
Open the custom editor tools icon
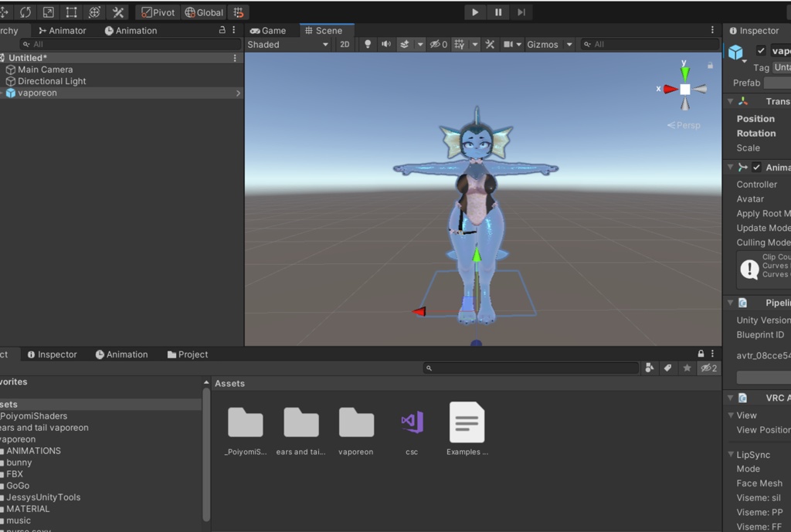click(x=117, y=12)
